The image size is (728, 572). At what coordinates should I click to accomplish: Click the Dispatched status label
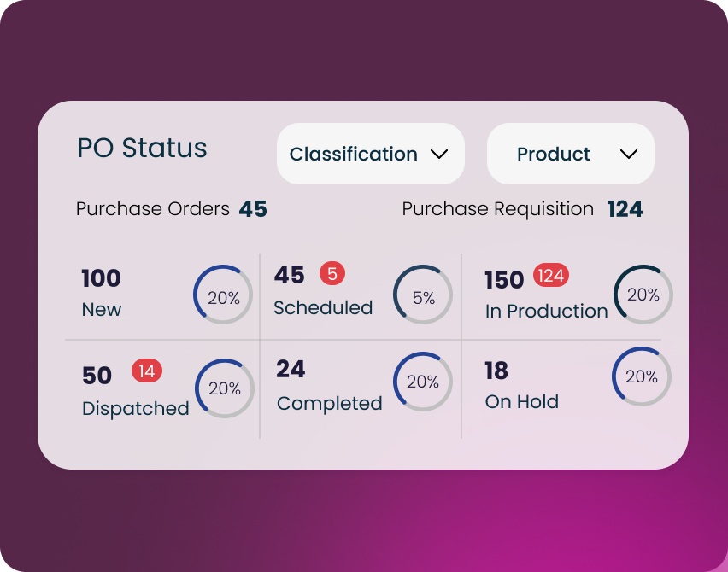tap(135, 408)
